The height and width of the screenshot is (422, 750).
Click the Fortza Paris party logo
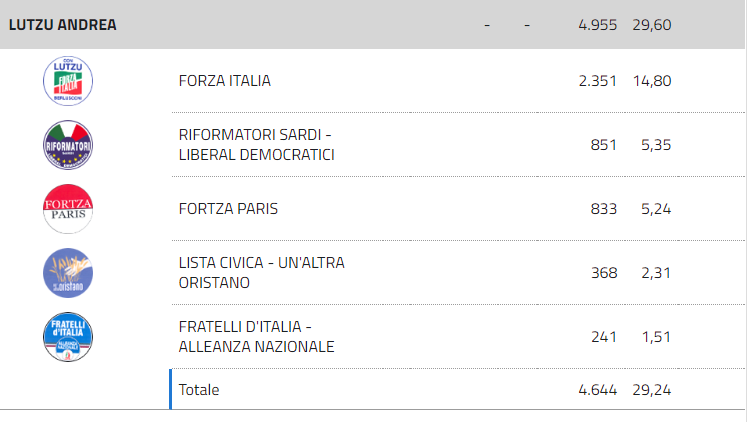point(68,209)
